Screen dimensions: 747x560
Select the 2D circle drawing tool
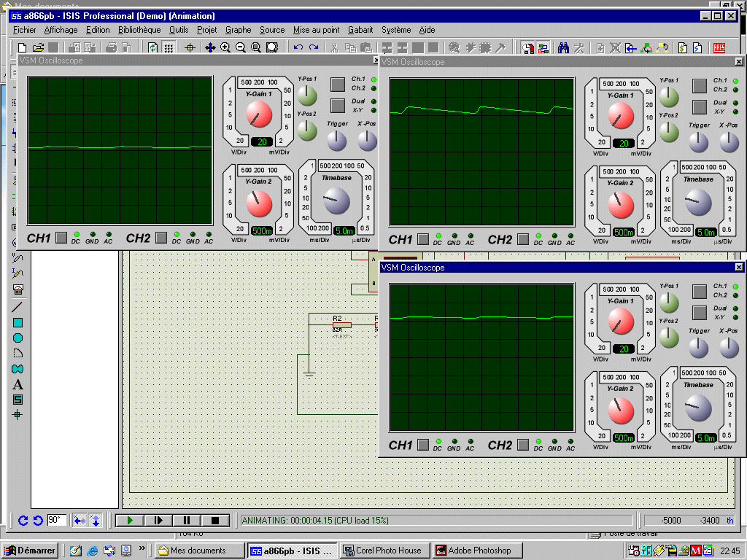[18, 338]
